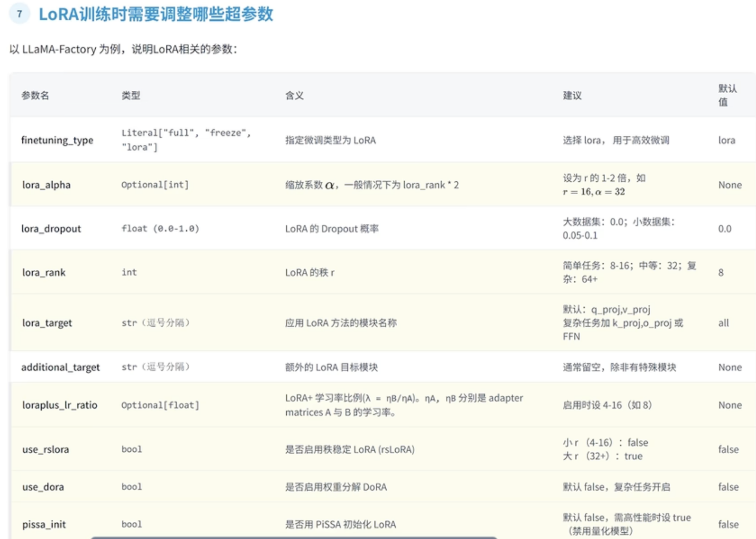This screenshot has width=756, height=539.
Task: Click the '含义' column header
Action: pyautogui.click(x=295, y=95)
